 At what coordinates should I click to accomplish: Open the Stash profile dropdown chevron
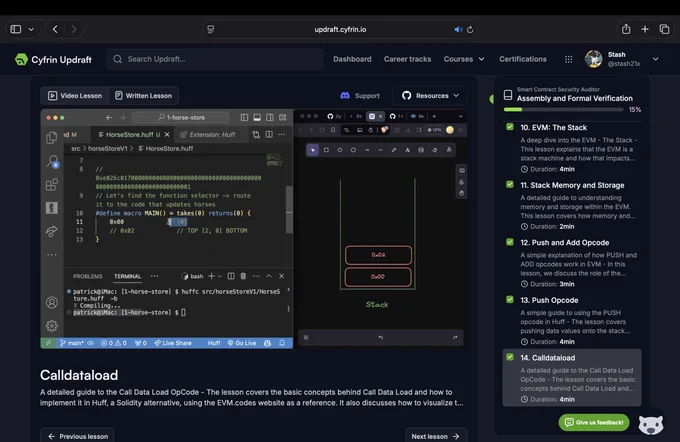coord(655,59)
